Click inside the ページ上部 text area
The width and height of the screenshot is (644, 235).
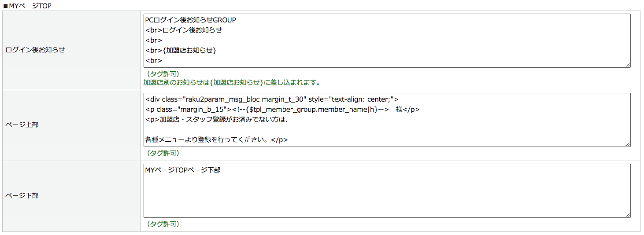pos(387,120)
